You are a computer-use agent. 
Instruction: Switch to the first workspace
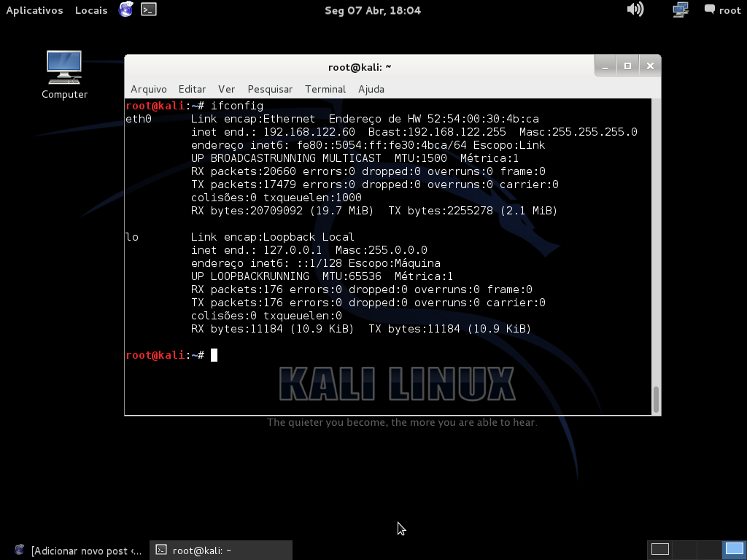[659, 549]
